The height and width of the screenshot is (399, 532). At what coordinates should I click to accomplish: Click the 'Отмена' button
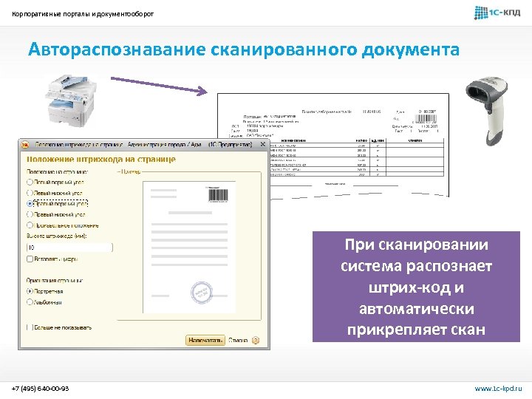tap(238, 341)
